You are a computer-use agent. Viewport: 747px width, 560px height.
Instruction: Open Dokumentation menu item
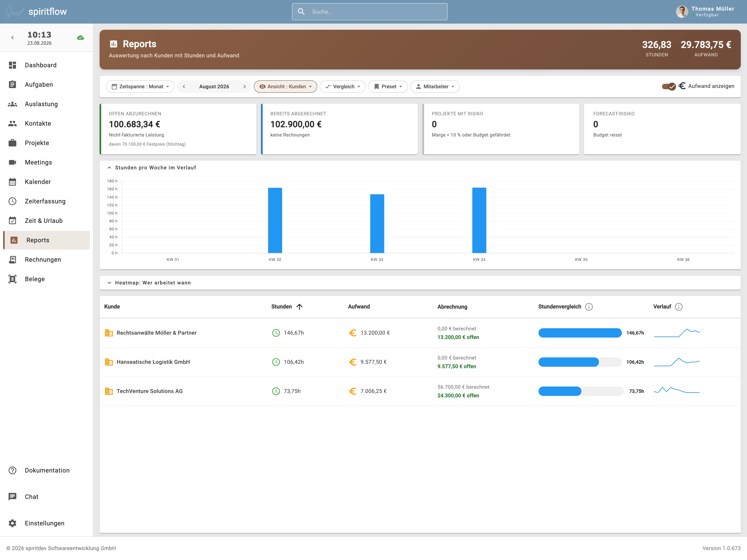(x=47, y=470)
